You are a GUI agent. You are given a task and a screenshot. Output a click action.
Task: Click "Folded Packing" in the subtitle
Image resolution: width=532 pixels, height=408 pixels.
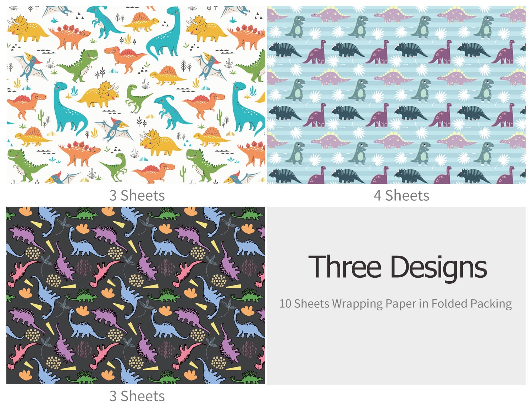472,304
